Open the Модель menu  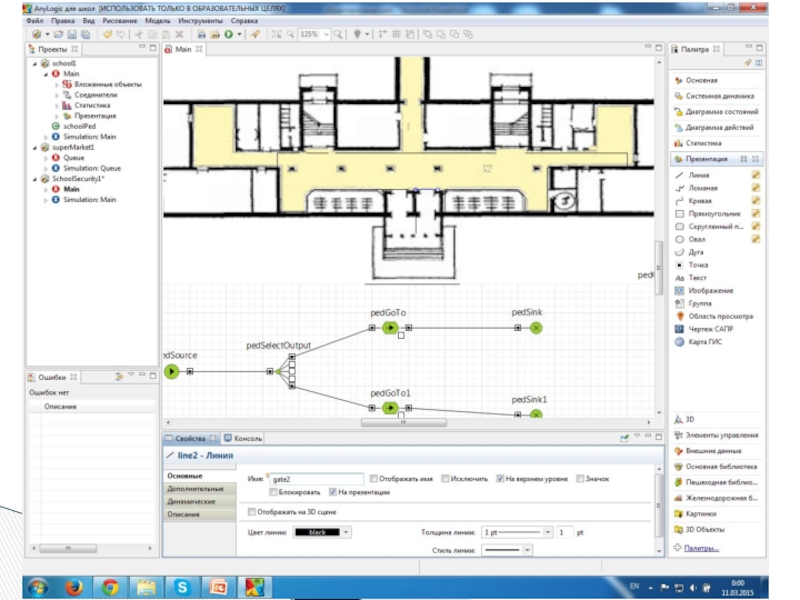tap(158, 21)
